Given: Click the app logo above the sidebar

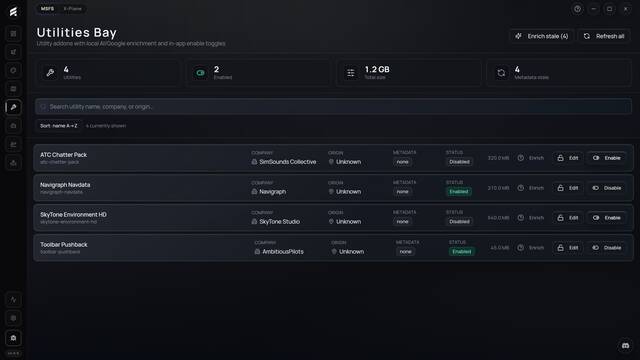Looking at the screenshot, I should click(13, 11).
